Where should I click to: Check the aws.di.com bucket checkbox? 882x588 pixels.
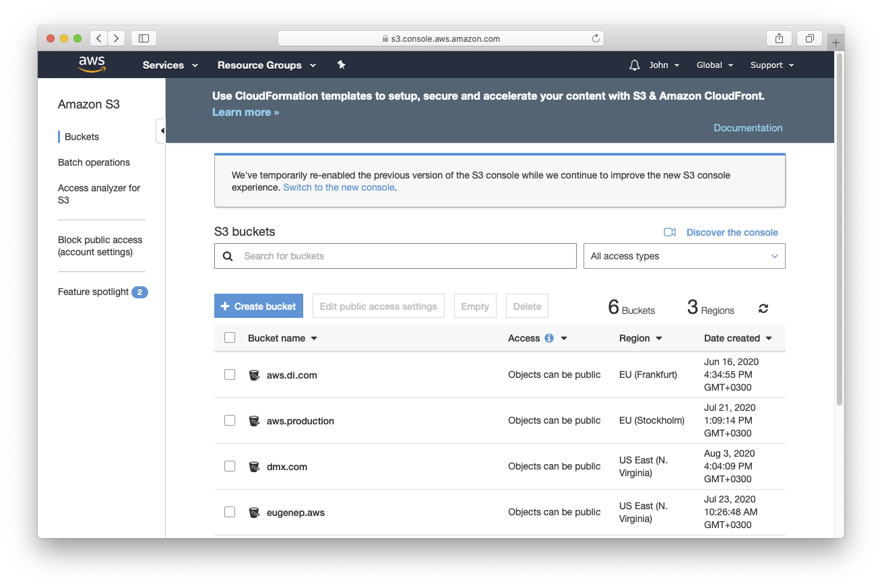pos(230,374)
